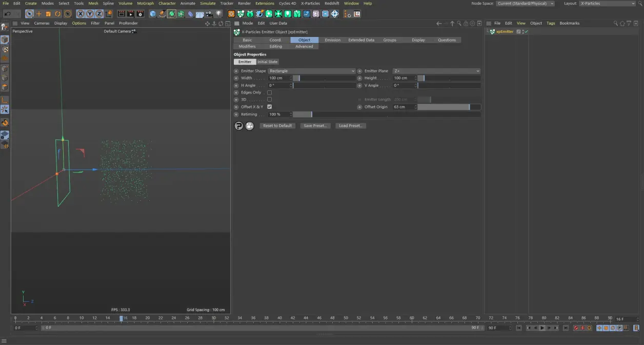Uncheck the Offset X & Y option
Image resolution: width=644 pixels, height=345 pixels.
pyautogui.click(x=269, y=107)
